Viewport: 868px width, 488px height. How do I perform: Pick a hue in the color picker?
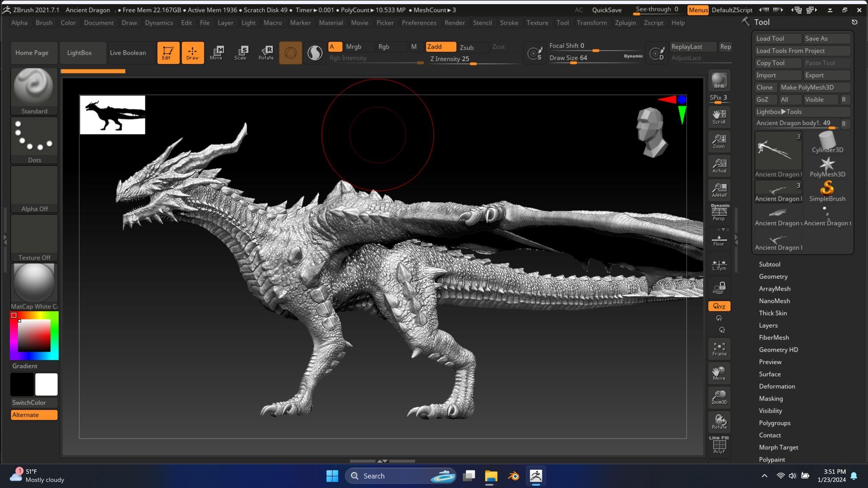point(34,335)
